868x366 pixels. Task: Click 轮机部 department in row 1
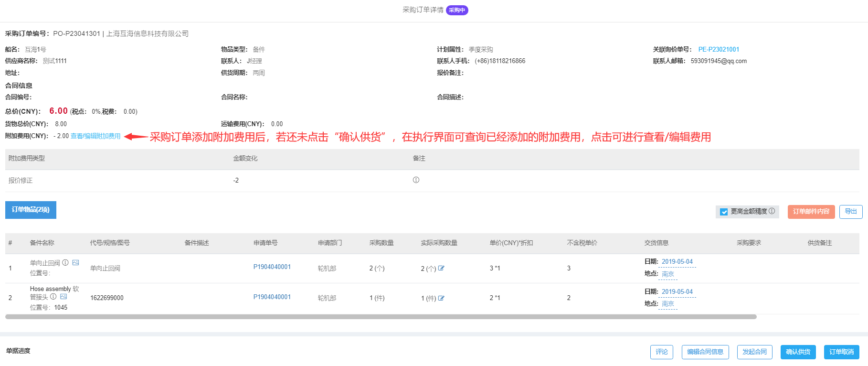tap(327, 269)
